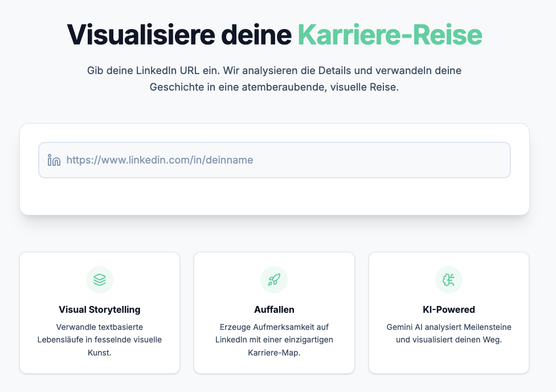Click the "Gib deine LinkedIn URL ein" subtitle line
This screenshot has height=392, width=556.
[x=274, y=71]
